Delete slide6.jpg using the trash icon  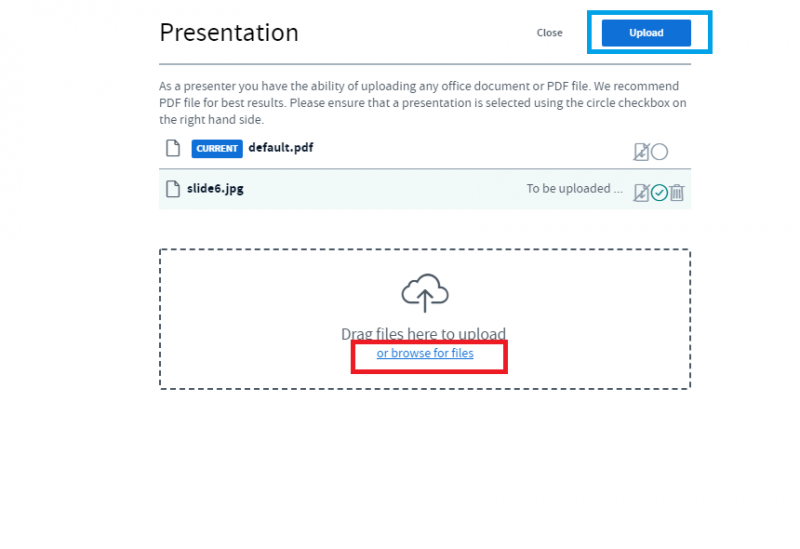pyautogui.click(x=677, y=192)
